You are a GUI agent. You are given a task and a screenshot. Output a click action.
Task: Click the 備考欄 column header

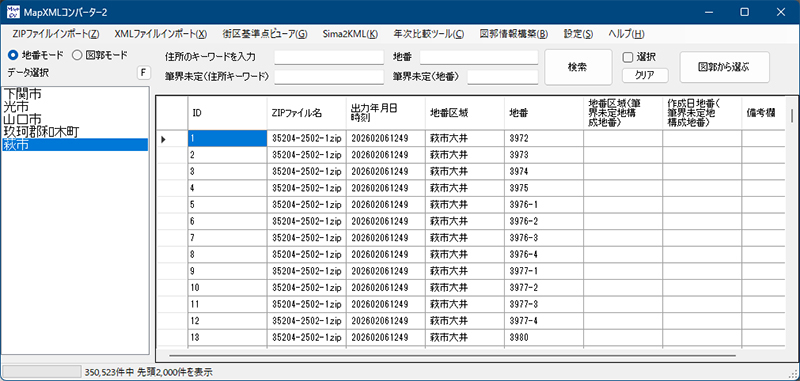coord(763,113)
